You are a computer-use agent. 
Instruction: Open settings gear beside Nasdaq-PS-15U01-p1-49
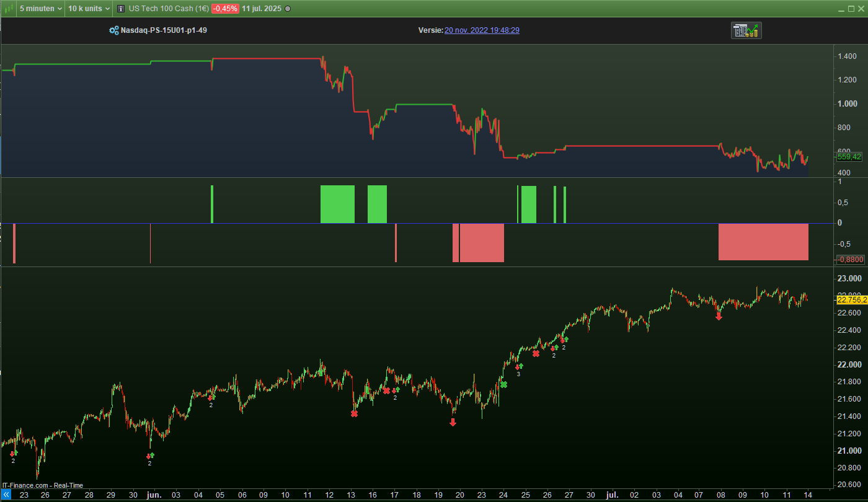[113, 30]
